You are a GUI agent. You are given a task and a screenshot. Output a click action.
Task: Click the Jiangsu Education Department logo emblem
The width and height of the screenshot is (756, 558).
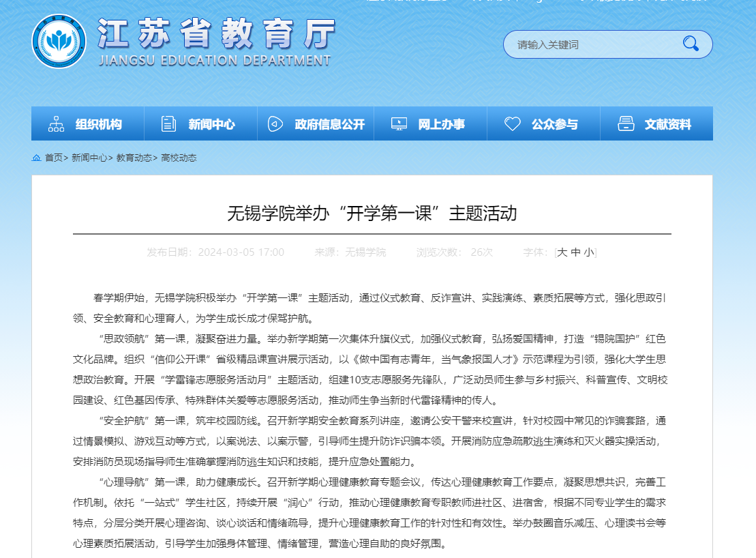click(x=59, y=42)
